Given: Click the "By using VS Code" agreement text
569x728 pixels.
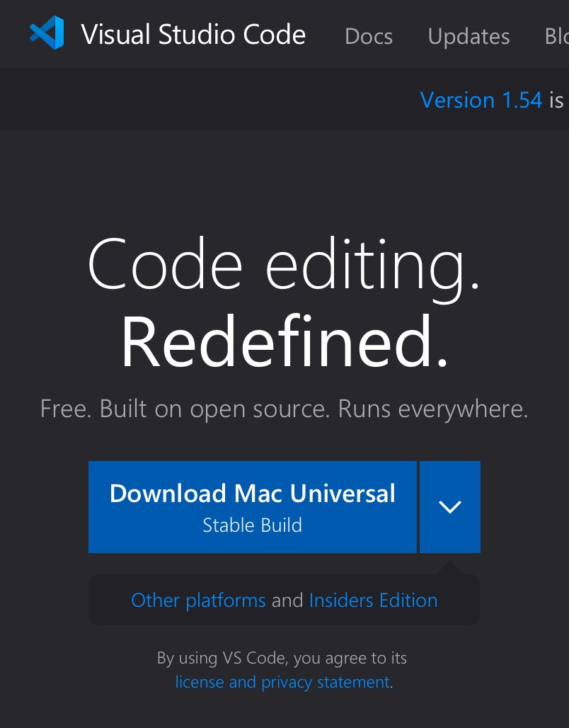Looking at the screenshot, I should 282,658.
